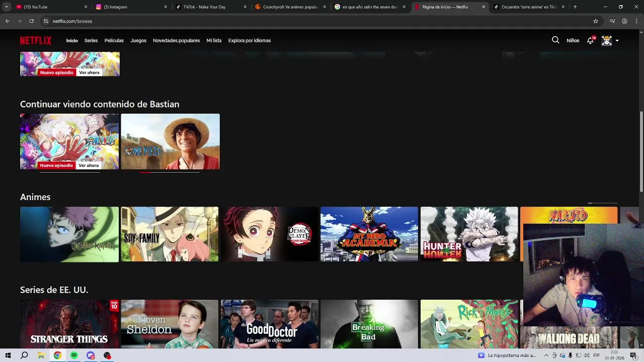This screenshot has height=362, width=644.
Task: Click the Series de EE. UU. heading
Action: coord(54,290)
